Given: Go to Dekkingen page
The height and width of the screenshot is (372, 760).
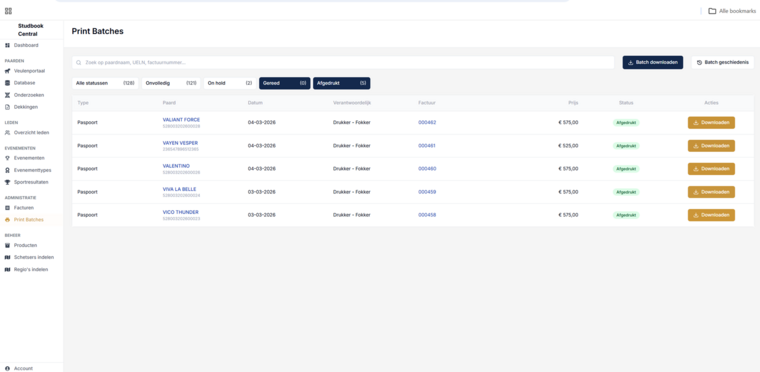Looking at the screenshot, I should pyautogui.click(x=26, y=107).
